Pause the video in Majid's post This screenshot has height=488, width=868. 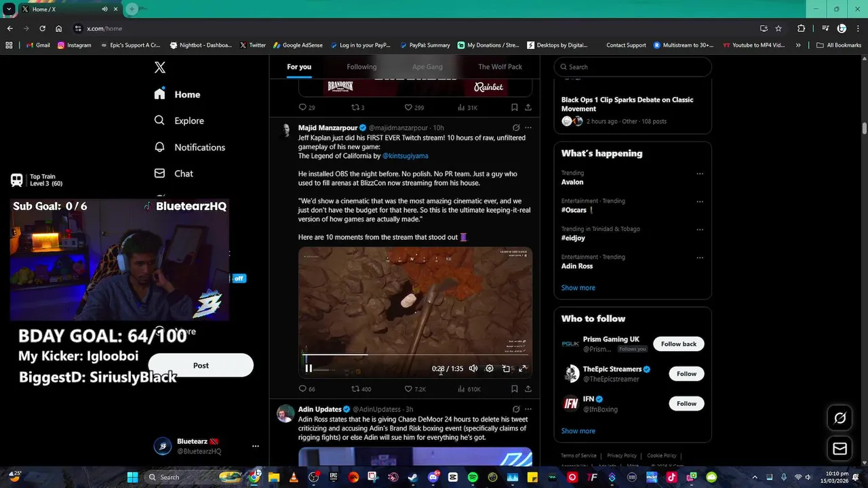(309, 369)
